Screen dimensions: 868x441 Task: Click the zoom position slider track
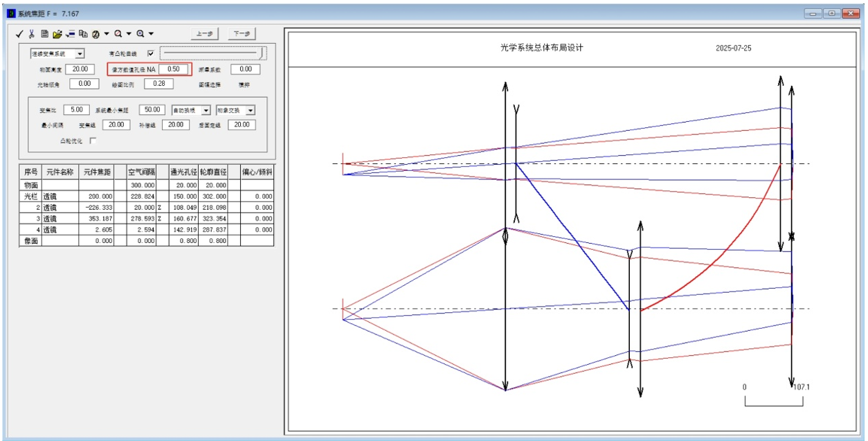(x=212, y=53)
